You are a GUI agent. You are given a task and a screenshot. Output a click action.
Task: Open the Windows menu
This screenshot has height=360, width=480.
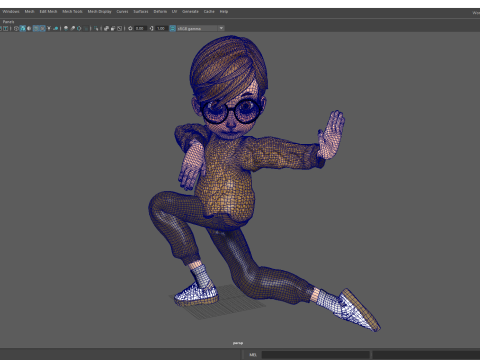point(11,12)
